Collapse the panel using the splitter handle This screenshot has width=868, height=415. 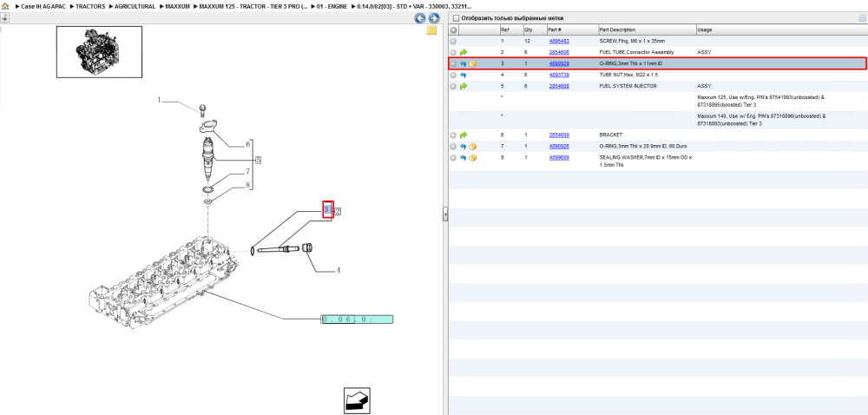pos(445,214)
